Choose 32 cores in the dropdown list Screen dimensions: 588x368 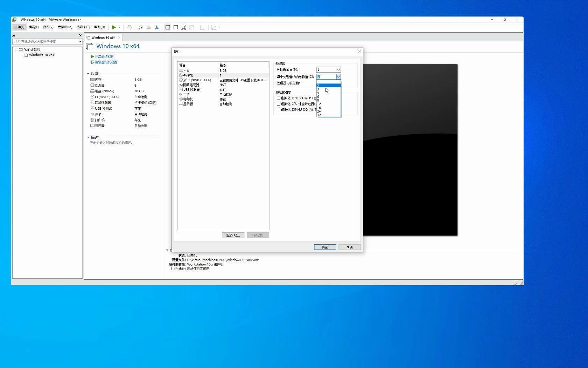tap(328, 115)
